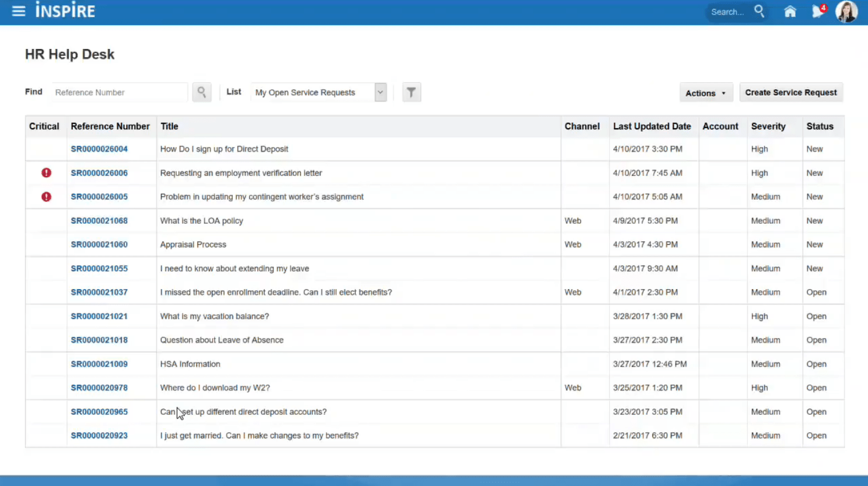868x486 pixels.
Task: Navigate home using the home icon
Action: pos(789,11)
